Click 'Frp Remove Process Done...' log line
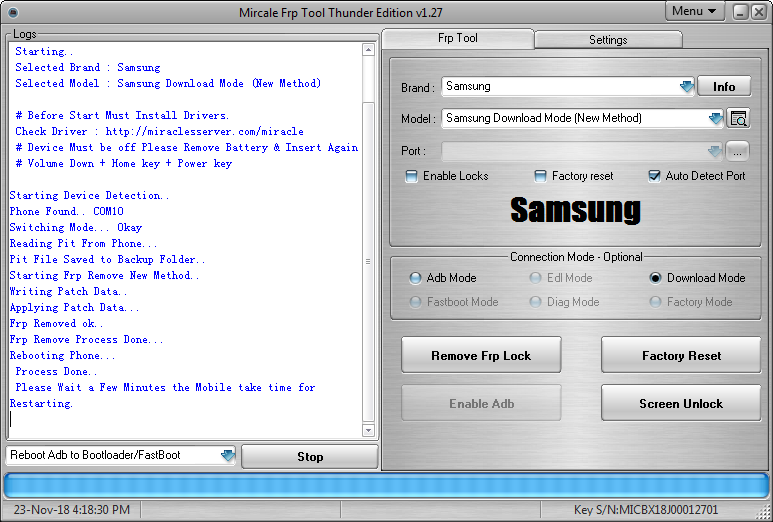 (x=86, y=340)
